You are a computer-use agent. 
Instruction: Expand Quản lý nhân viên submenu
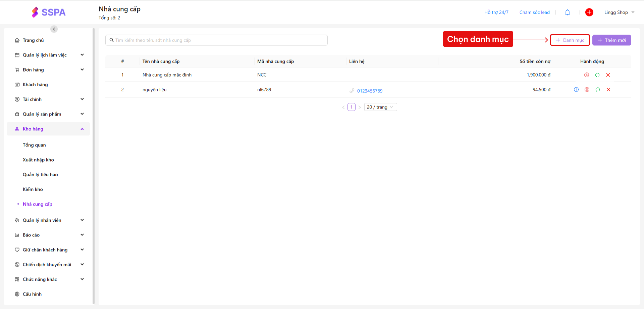(82, 220)
